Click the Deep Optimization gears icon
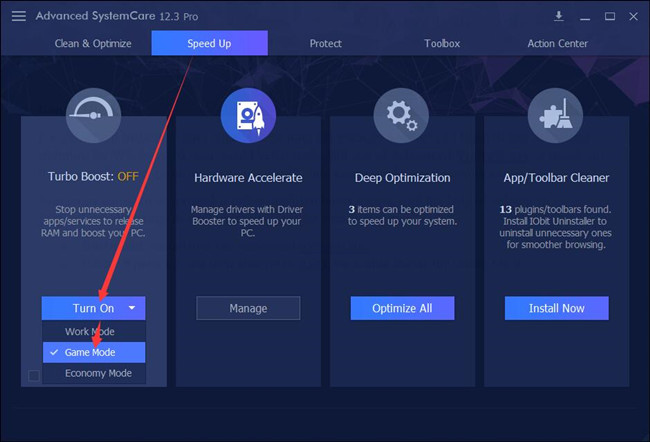This screenshot has width=650, height=442. coord(401,115)
